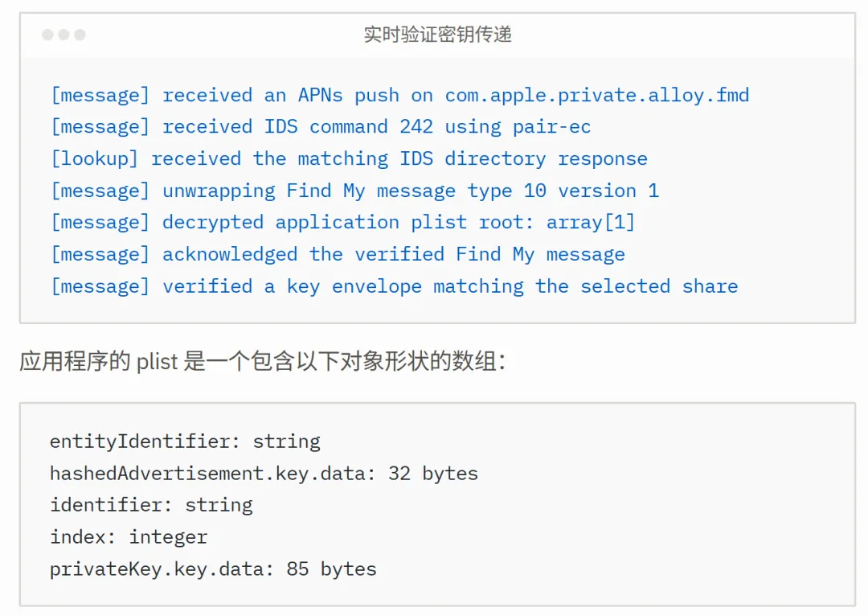The height and width of the screenshot is (616, 868).
Task: Click the [lookup] tag in log
Action: pos(94,159)
